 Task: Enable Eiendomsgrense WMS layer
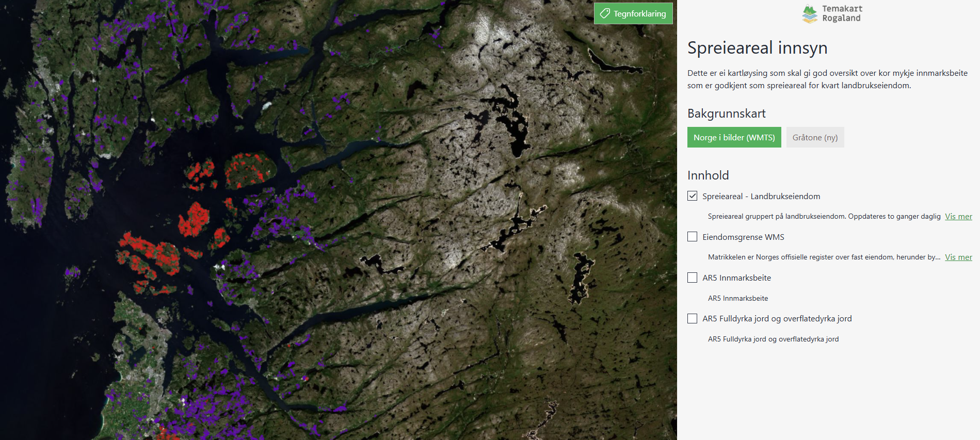pos(693,237)
